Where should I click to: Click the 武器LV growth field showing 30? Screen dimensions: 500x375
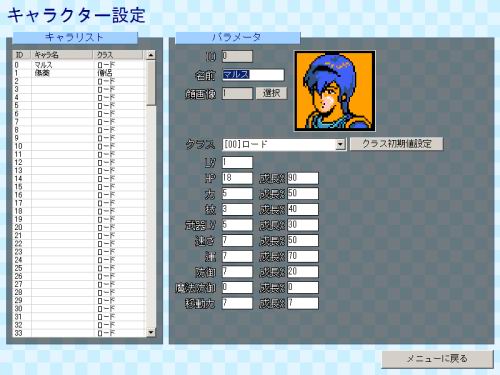pyautogui.click(x=303, y=225)
